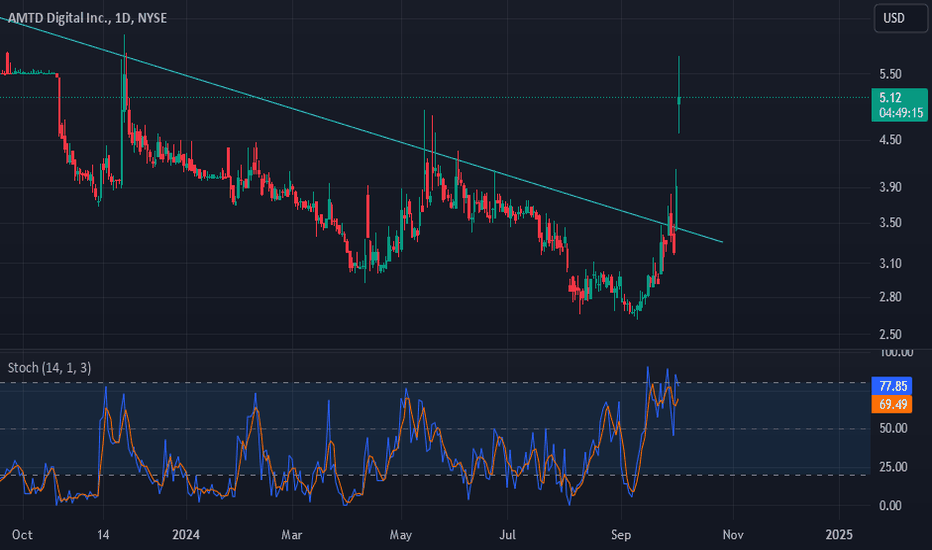Click the May label on time axis
Image resolution: width=932 pixels, height=550 pixels.
pyautogui.click(x=401, y=535)
